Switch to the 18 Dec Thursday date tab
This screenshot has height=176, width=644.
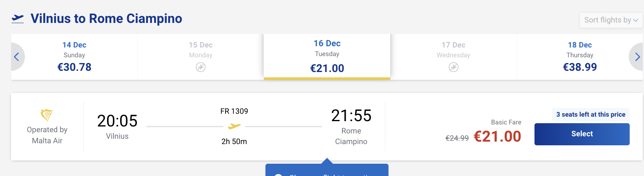[x=579, y=56]
